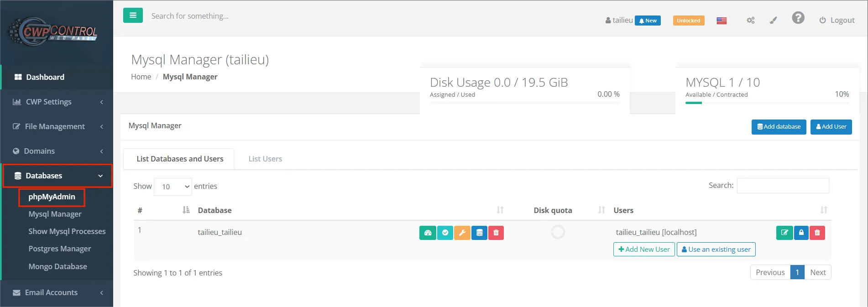Switch to the List Users tab
The image size is (868, 307).
point(265,159)
